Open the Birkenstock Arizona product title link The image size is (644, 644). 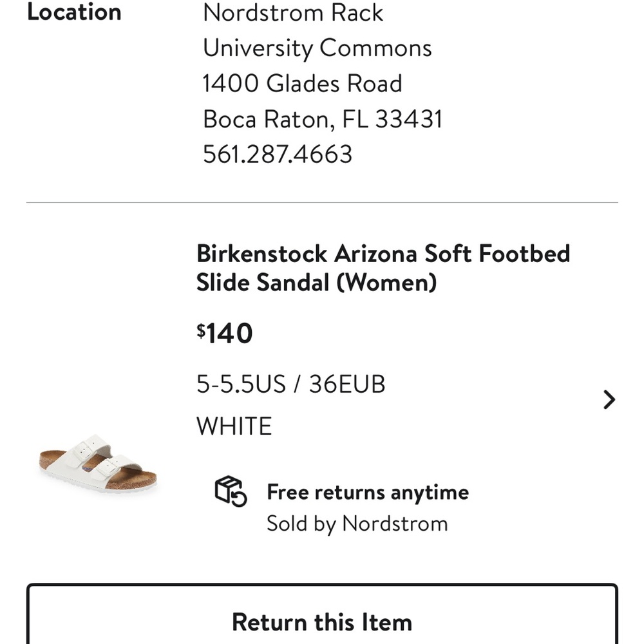(x=383, y=268)
